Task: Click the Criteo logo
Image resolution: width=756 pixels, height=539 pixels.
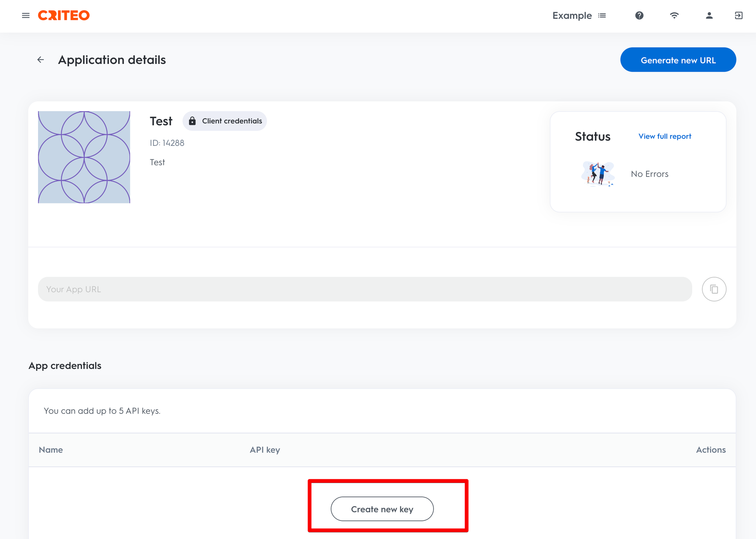Action: [x=64, y=16]
